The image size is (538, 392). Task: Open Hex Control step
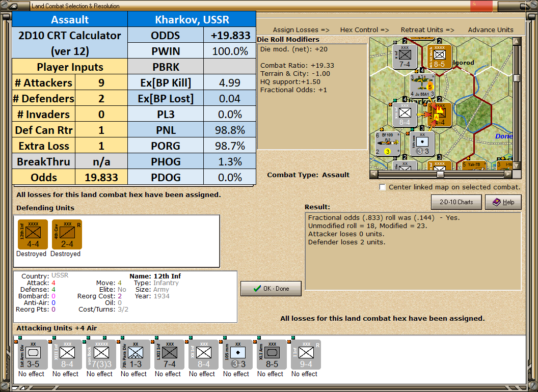click(x=364, y=30)
